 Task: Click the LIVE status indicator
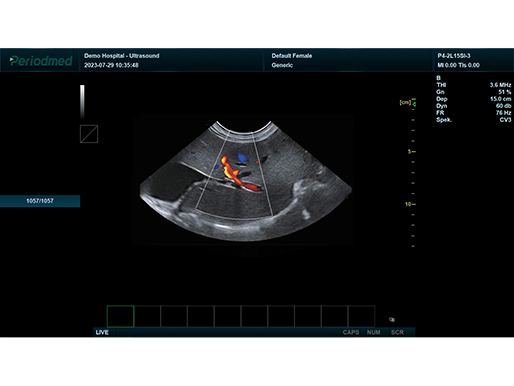click(x=102, y=332)
